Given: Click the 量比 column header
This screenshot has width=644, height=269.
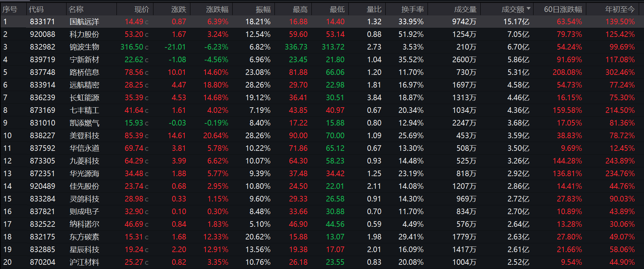Looking at the screenshot, I should [374, 9].
